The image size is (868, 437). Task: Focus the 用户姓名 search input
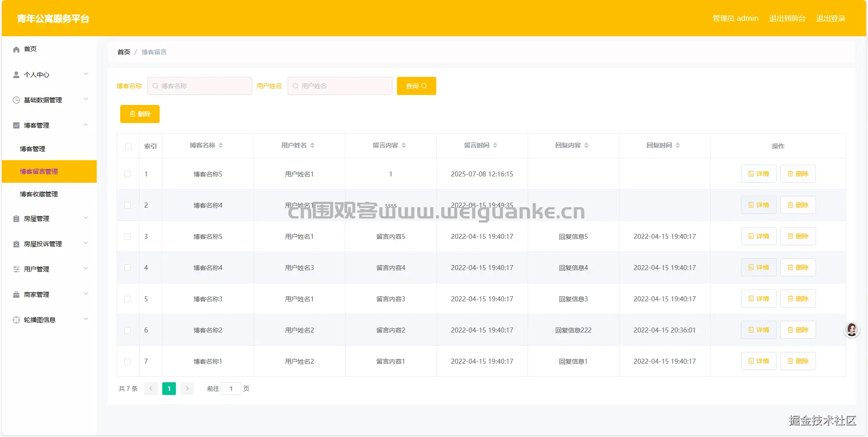pos(340,86)
